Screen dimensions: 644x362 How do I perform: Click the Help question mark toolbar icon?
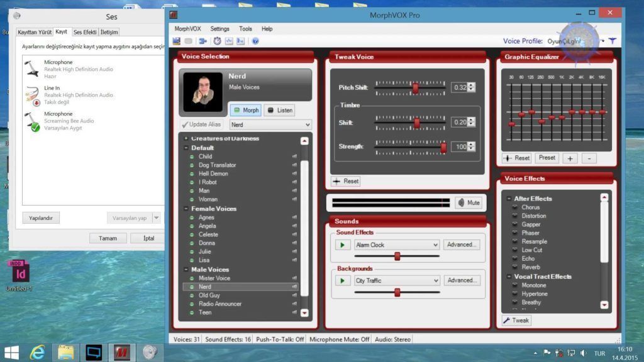(x=255, y=41)
